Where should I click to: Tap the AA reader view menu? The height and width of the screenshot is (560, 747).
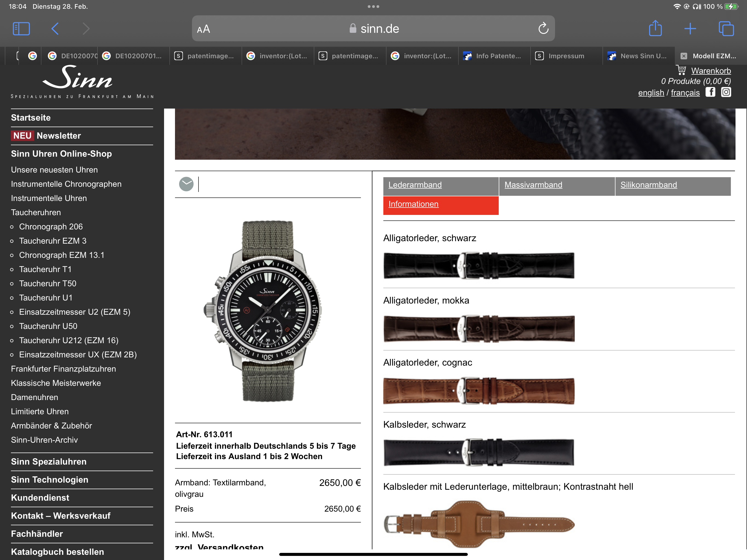203,29
